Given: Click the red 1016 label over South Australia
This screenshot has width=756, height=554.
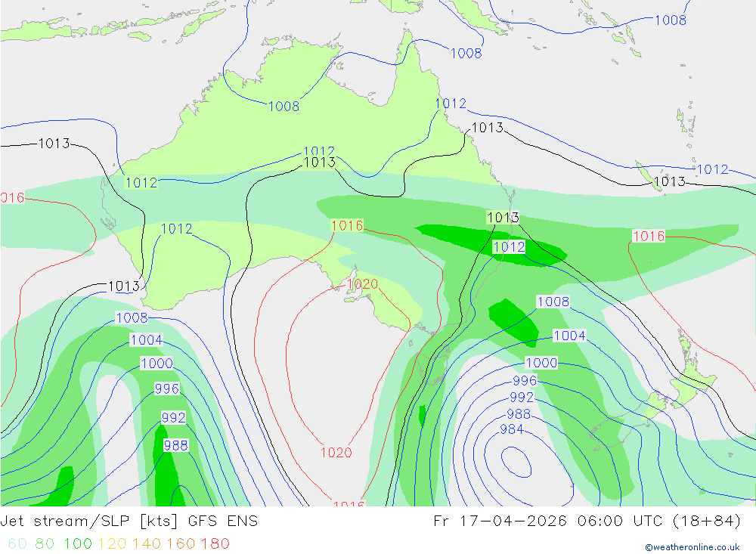Looking at the screenshot, I should click(x=347, y=225).
